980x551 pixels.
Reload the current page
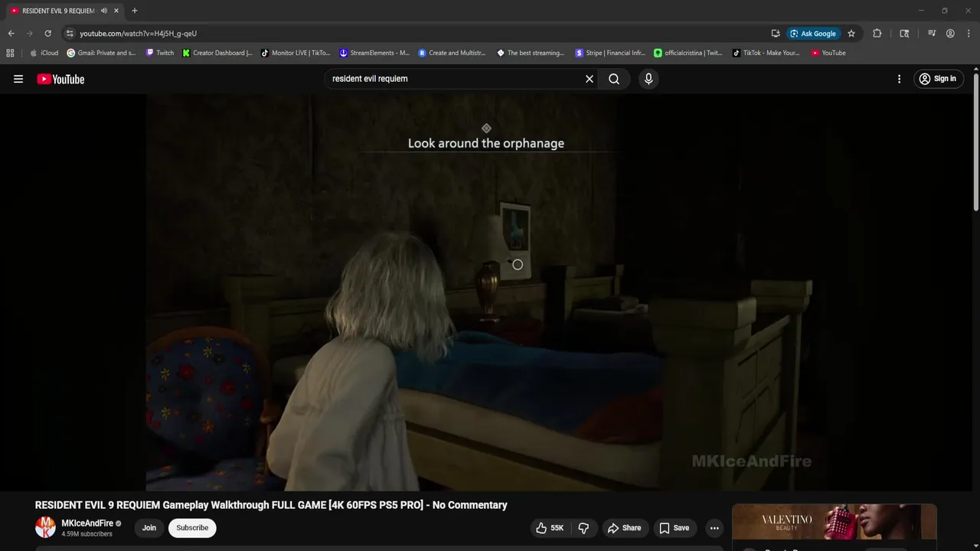[47, 34]
